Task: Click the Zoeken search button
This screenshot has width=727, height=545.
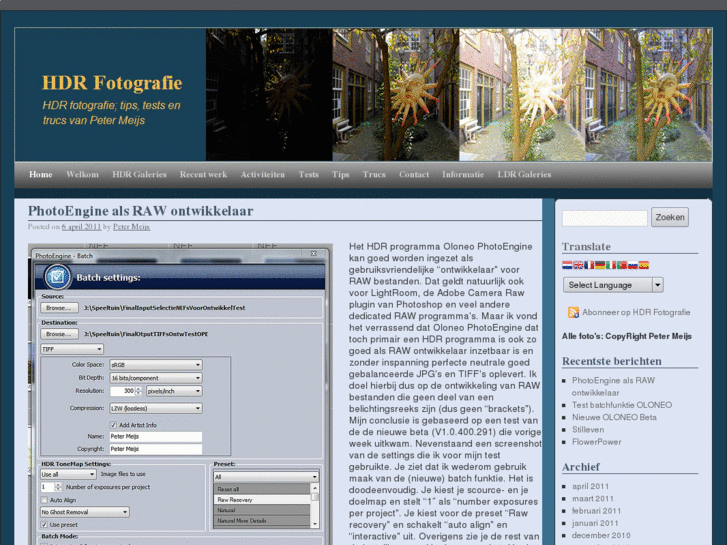Action: point(670,217)
